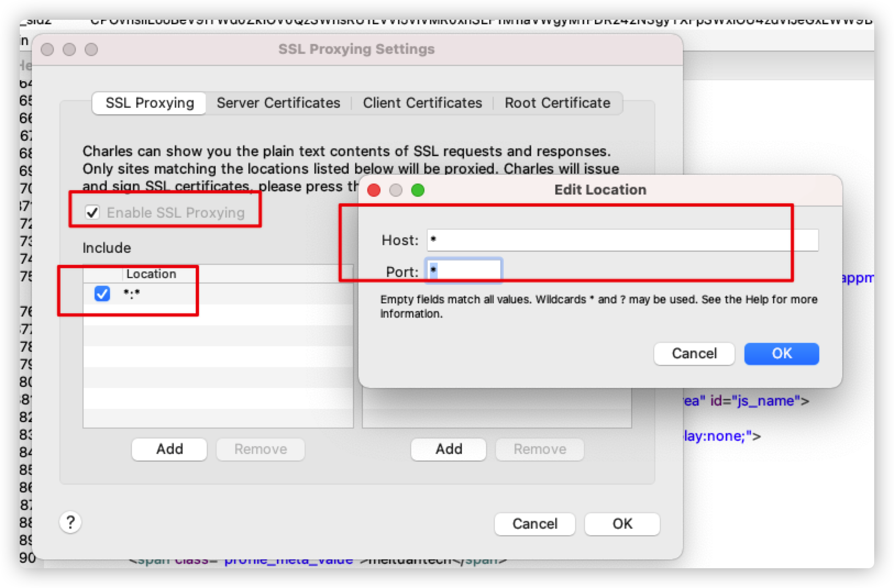Switch to the SSL Proxying tab

tap(150, 103)
